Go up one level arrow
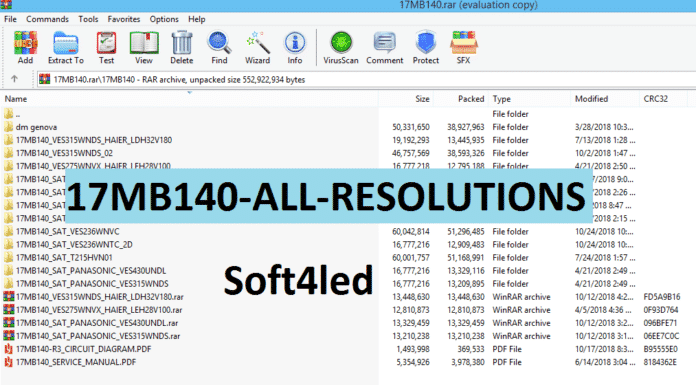Image resolution: width=696 pixels, height=385 pixels. 14,79
